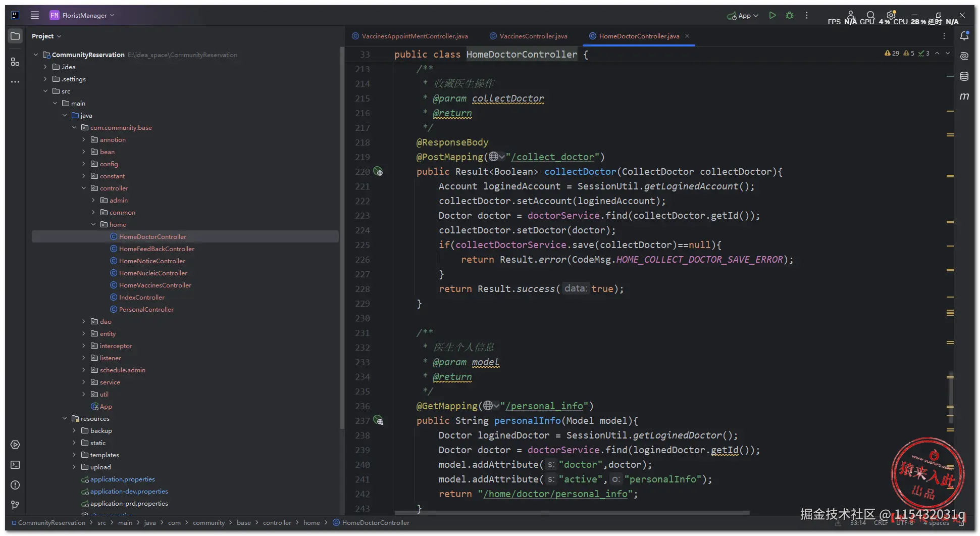The width and height of the screenshot is (980, 536).
Task: Click the gutter icon beside line 220
Action: [378, 172]
